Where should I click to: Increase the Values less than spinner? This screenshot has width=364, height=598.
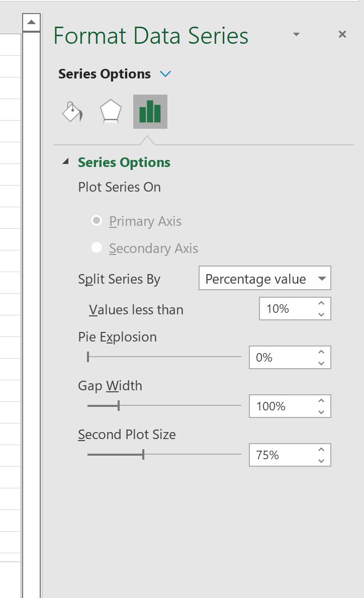click(x=321, y=303)
